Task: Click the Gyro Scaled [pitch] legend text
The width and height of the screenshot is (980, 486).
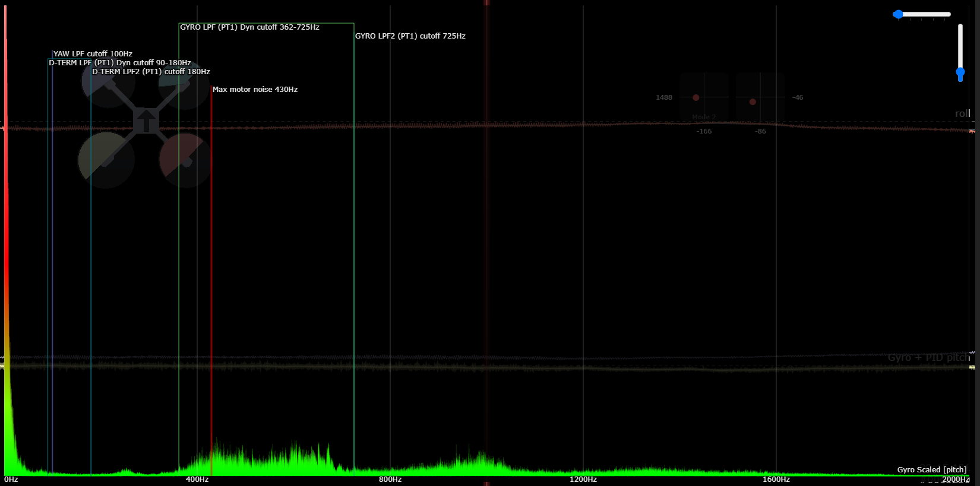Action: click(x=932, y=469)
